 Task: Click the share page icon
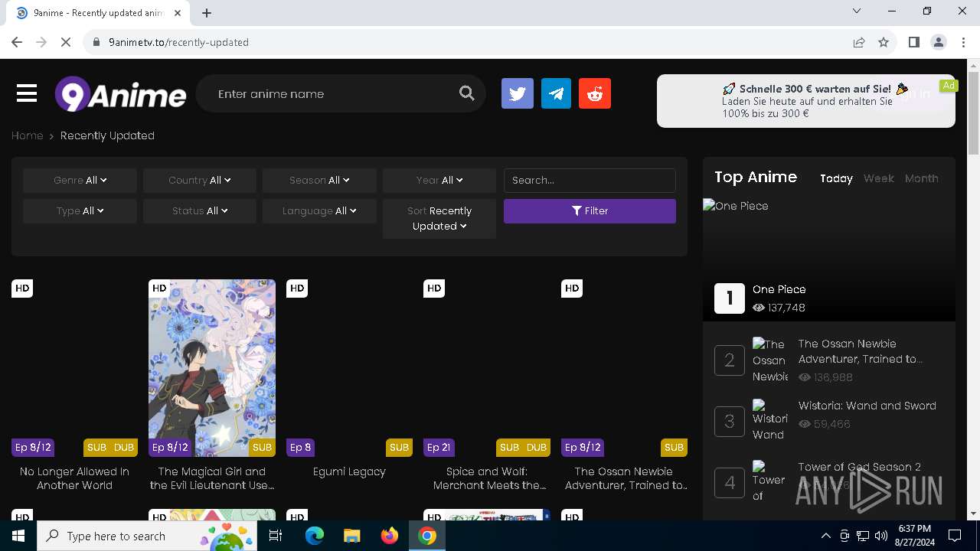tap(859, 42)
